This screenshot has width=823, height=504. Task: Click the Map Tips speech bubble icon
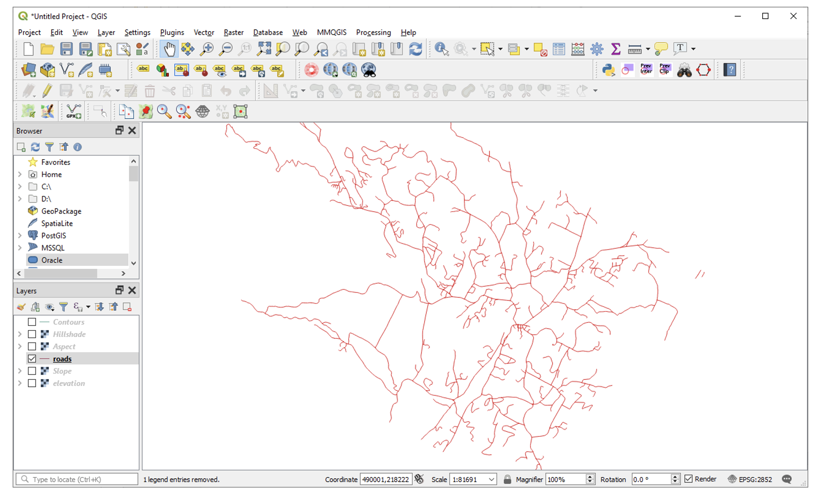(x=661, y=49)
